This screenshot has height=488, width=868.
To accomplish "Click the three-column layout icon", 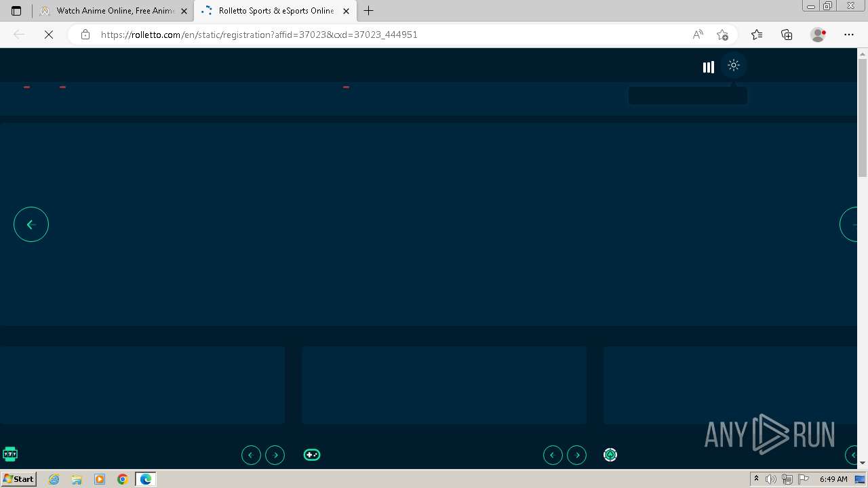I will click(709, 66).
